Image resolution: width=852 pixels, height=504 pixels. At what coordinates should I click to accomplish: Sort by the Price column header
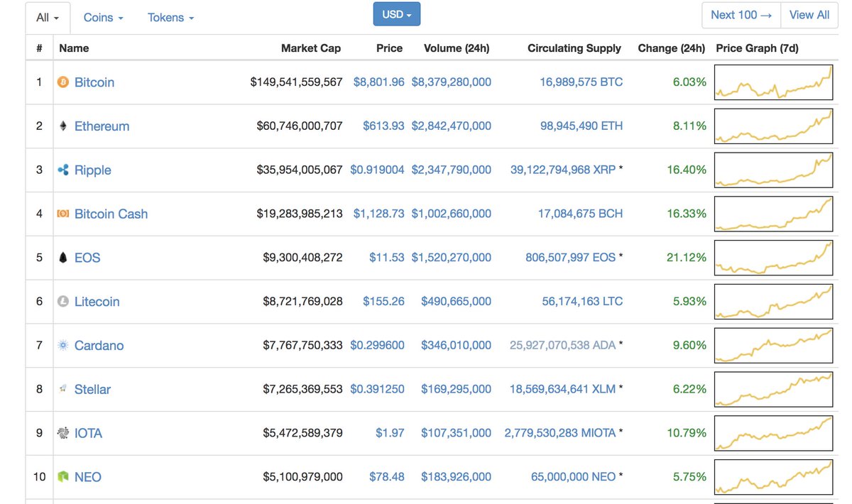(389, 48)
